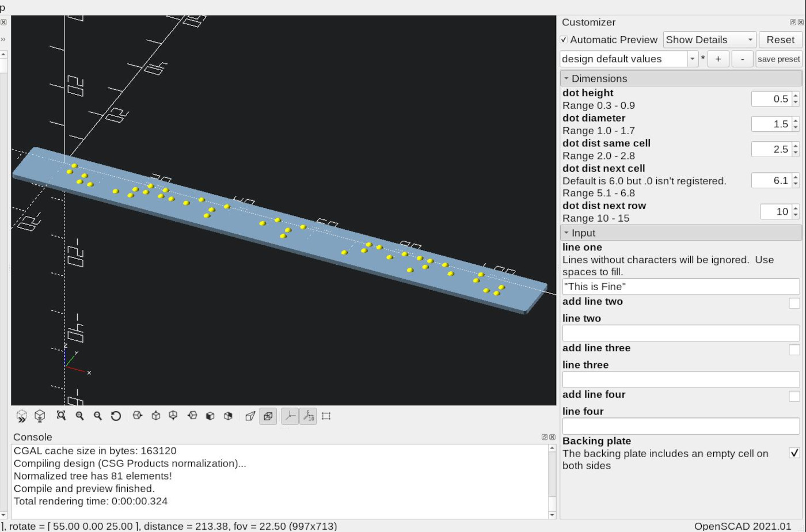The image size is (806, 532).
Task: Close the Console panel
Action: 552,438
